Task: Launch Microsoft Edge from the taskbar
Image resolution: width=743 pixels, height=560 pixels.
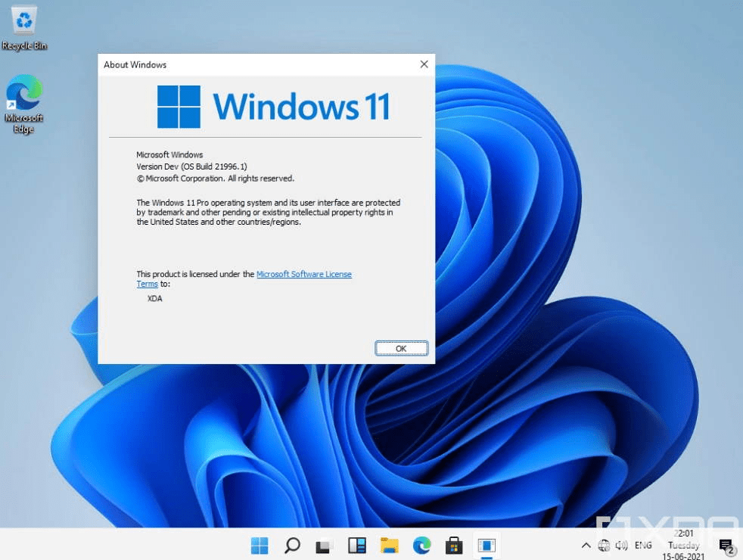Action: (x=421, y=545)
